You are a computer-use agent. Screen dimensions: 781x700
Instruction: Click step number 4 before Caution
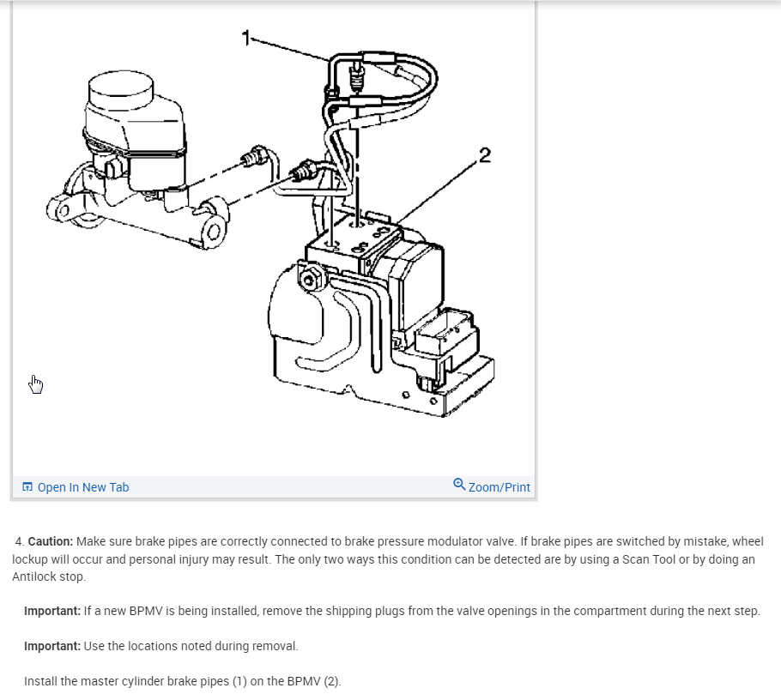pyautogui.click(x=20, y=541)
